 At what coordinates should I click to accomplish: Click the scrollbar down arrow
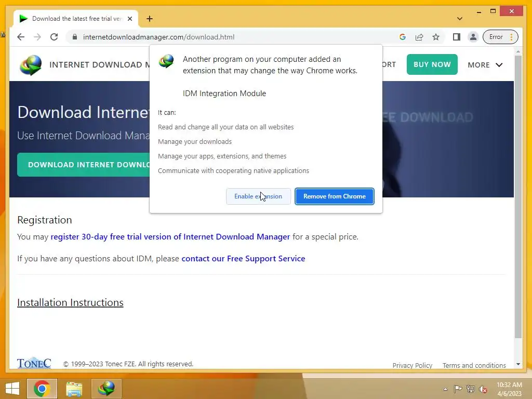click(518, 364)
